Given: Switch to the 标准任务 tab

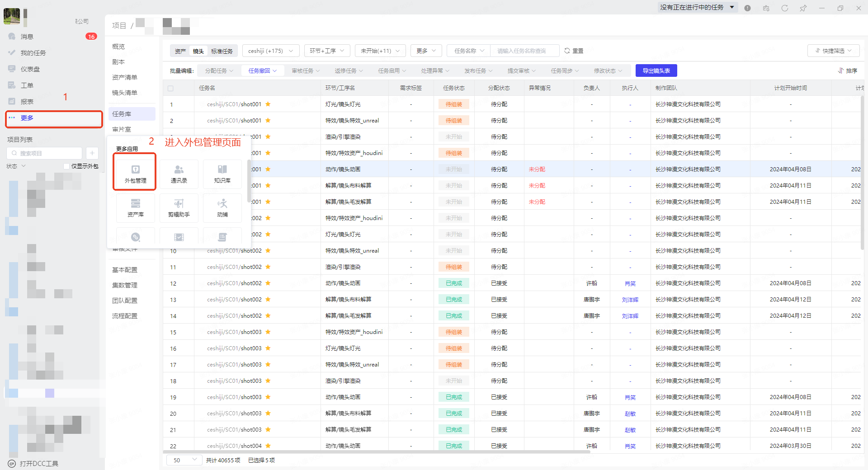Looking at the screenshot, I should pyautogui.click(x=222, y=51).
